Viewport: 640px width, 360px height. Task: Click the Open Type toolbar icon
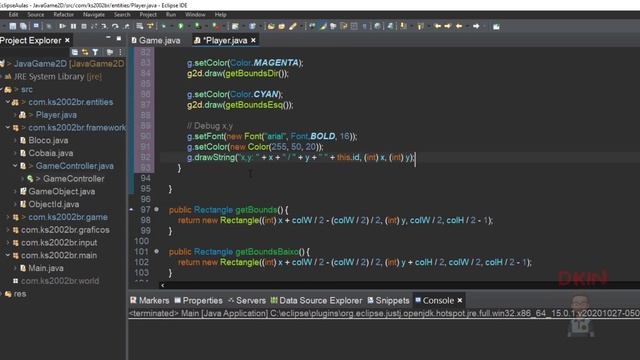tap(271, 26)
